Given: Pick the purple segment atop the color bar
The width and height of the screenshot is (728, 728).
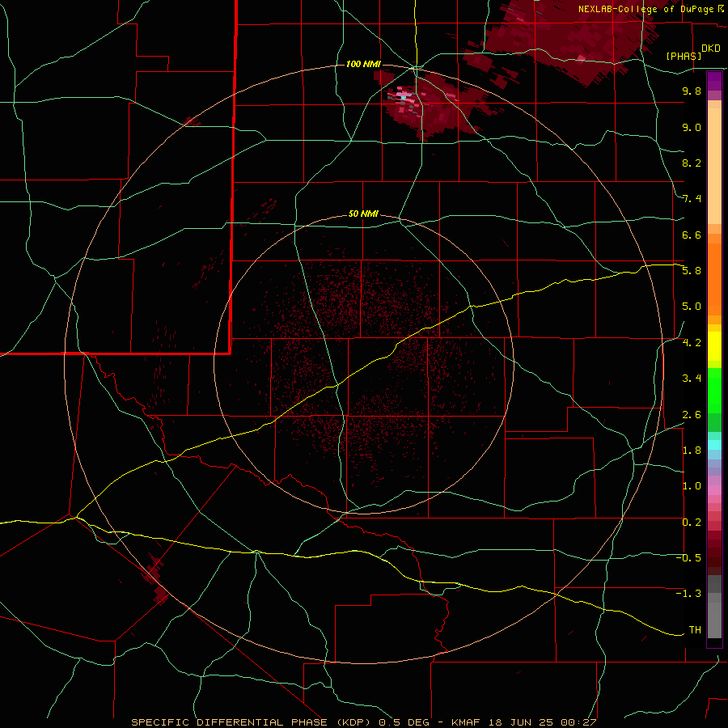Looking at the screenshot, I should (x=714, y=81).
